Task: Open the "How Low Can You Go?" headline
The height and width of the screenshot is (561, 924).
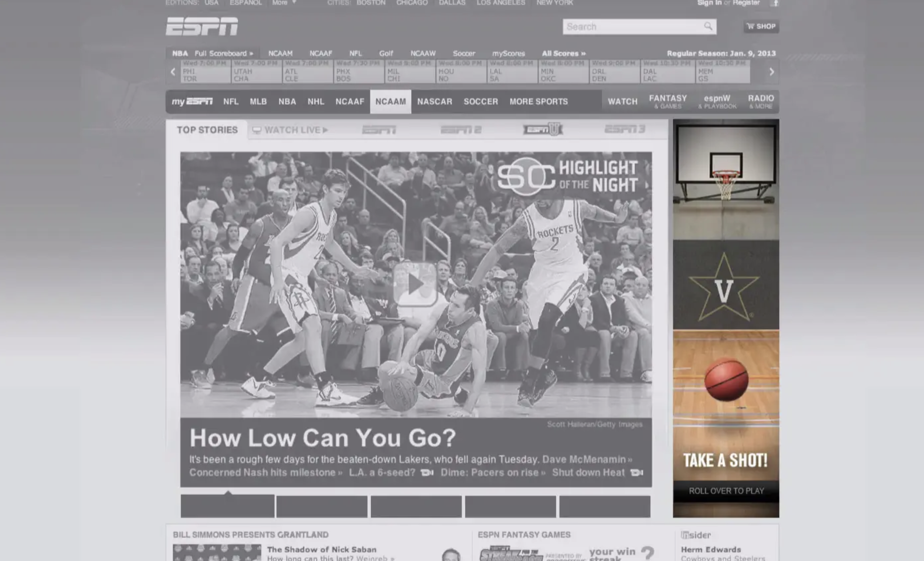Action: click(x=323, y=437)
